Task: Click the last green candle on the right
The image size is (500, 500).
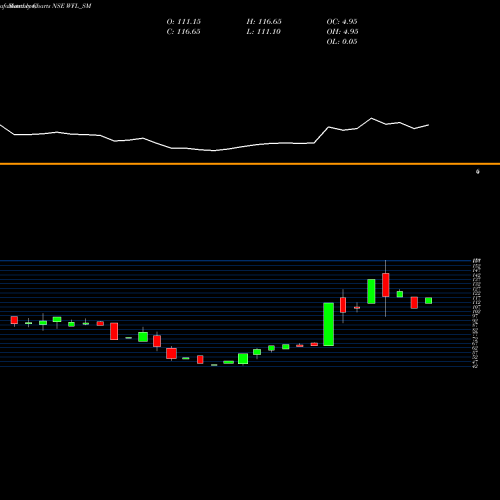Action: [x=428, y=301]
